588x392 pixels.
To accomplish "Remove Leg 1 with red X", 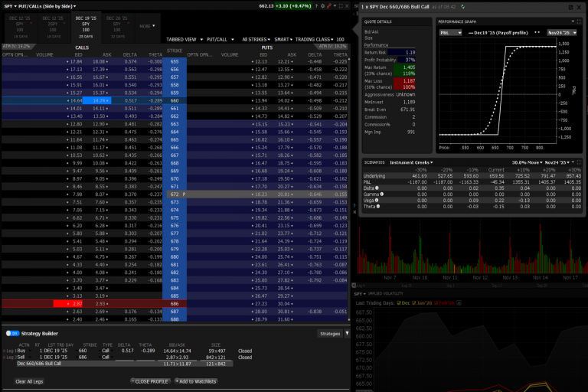I will 4,351.
